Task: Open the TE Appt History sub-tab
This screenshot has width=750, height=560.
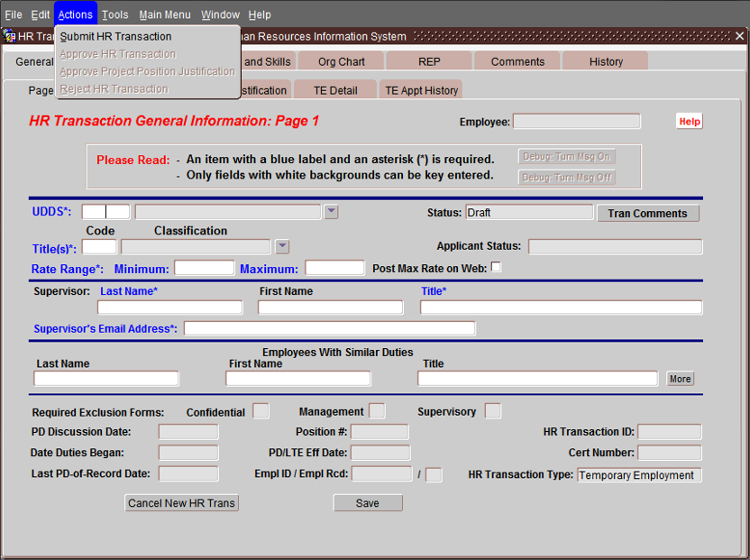Action: click(x=421, y=90)
